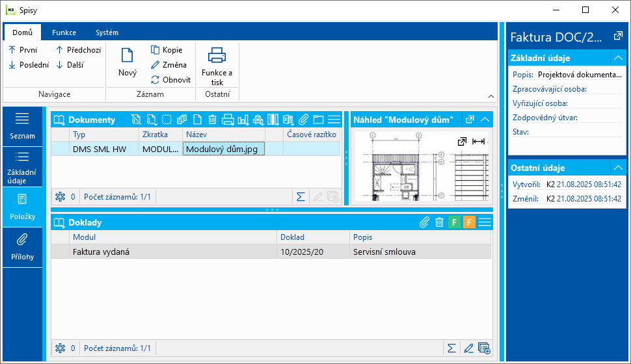631x364 pixels.
Task: Open Funkce a tisk printer button
Action: pyautogui.click(x=217, y=66)
